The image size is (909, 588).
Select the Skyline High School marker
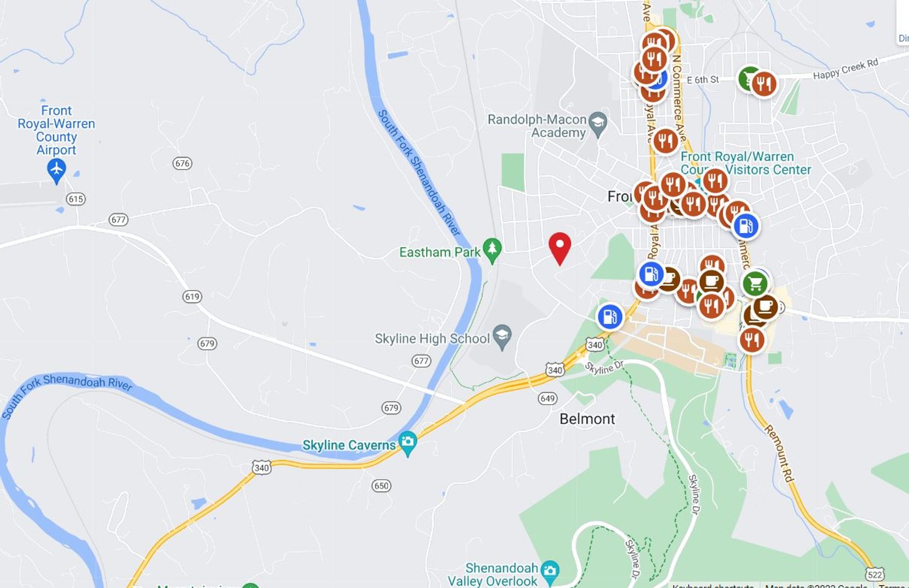click(x=502, y=337)
